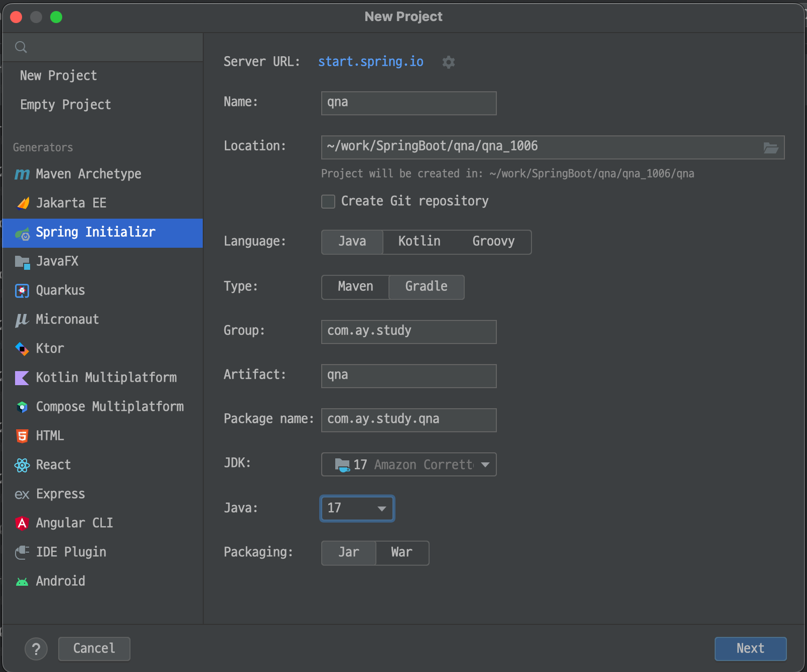Open the help question mark
The height and width of the screenshot is (672, 807).
[36, 649]
